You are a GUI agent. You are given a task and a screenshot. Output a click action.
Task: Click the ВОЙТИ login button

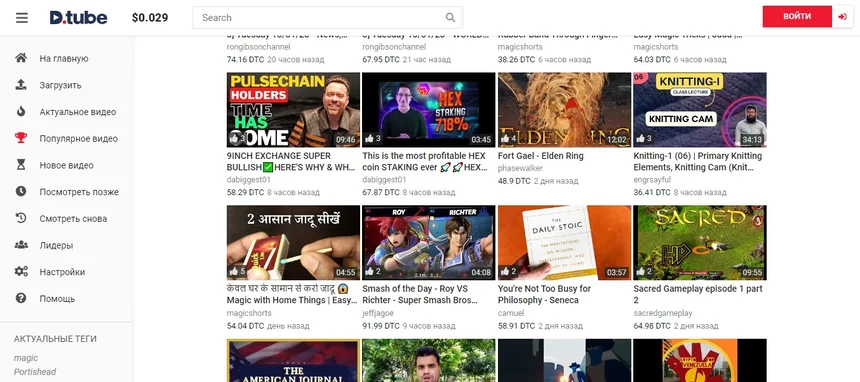[797, 16]
